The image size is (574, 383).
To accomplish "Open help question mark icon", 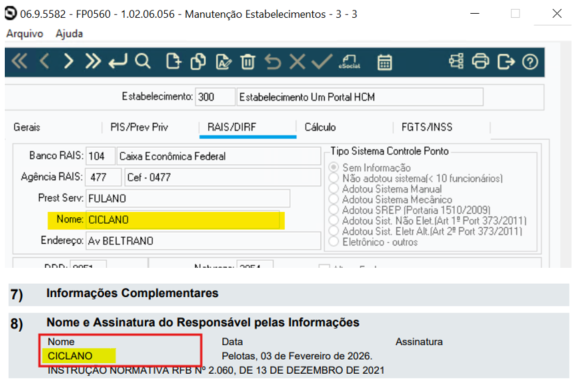I will click(x=530, y=62).
